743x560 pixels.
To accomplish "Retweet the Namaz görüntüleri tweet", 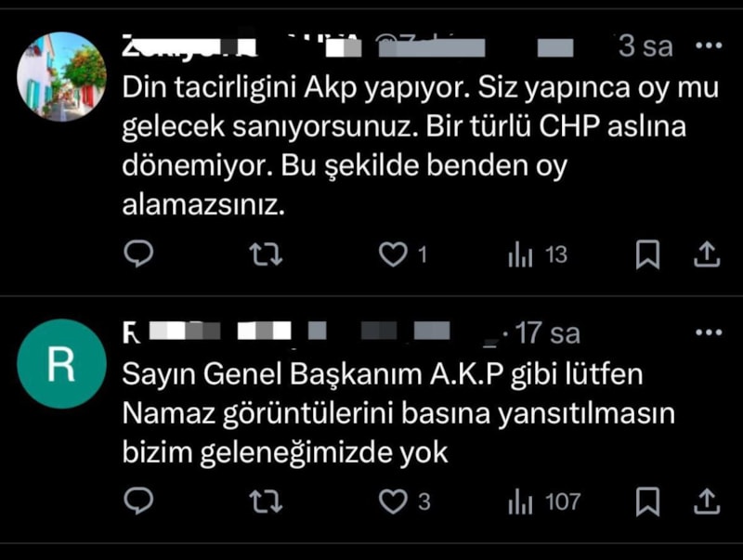I will coord(266,501).
